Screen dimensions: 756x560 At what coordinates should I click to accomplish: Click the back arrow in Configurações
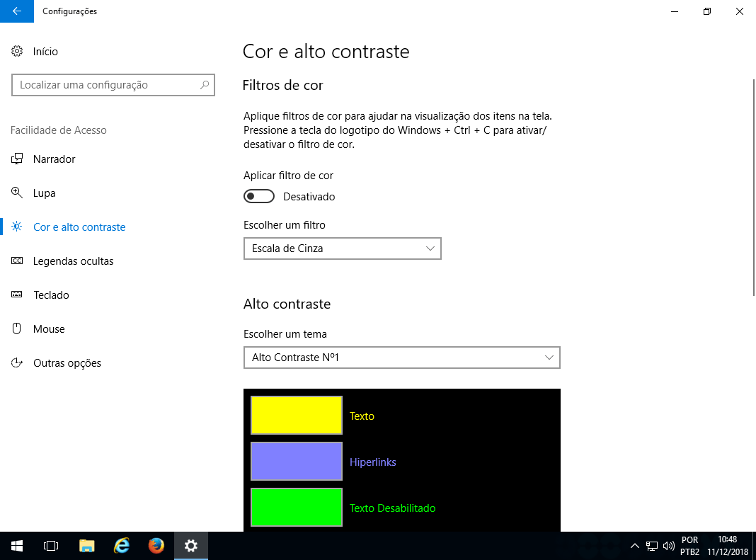(x=17, y=11)
